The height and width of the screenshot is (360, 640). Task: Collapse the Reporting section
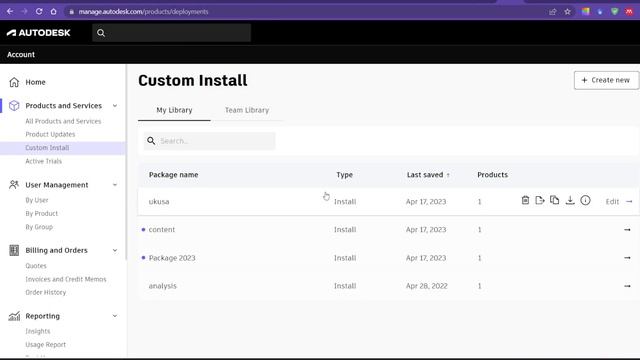[115, 316]
